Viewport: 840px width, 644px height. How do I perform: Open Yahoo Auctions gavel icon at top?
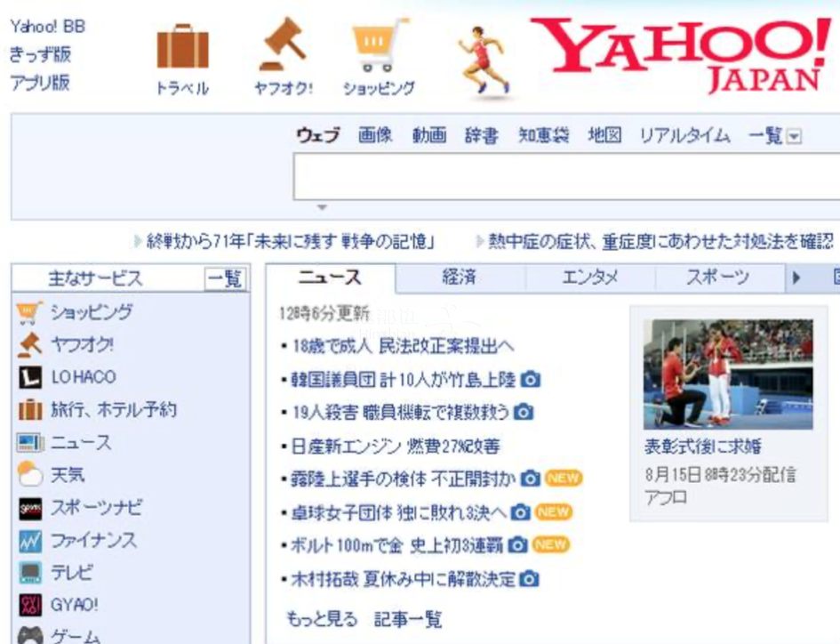pos(283,46)
